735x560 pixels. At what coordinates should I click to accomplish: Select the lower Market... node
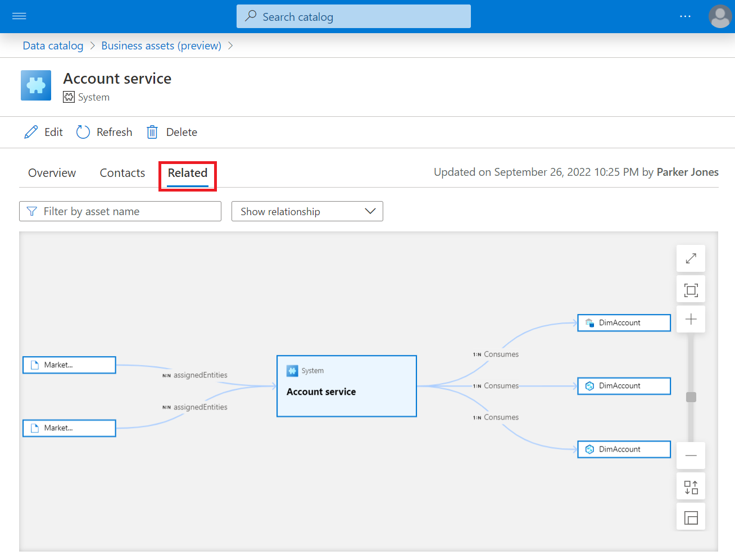(69, 428)
